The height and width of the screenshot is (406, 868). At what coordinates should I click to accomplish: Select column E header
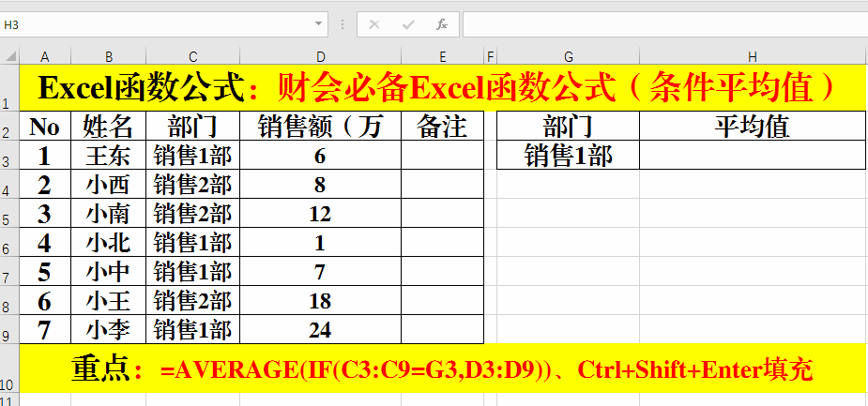(x=442, y=56)
